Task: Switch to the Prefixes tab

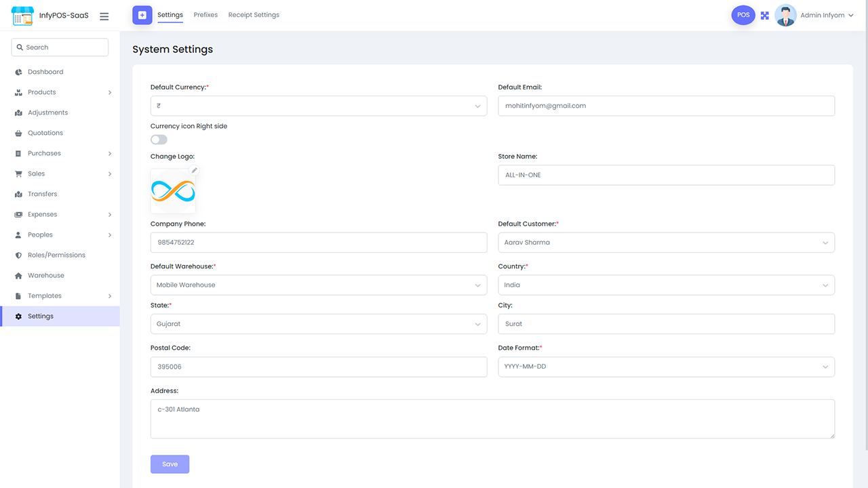Action: (x=205, y=15)
